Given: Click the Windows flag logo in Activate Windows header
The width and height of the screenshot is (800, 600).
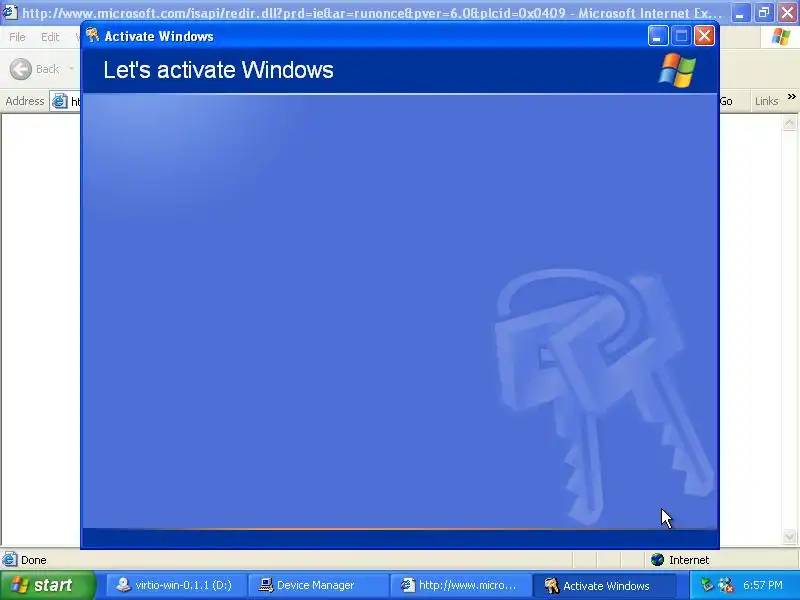Looking at the screenshot, I should pyautogui.click(x=677, y=70).
